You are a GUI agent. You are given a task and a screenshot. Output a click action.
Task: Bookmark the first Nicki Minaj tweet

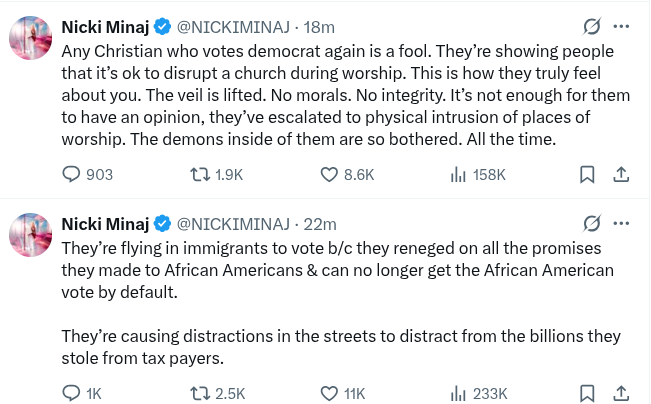[588, 175]
